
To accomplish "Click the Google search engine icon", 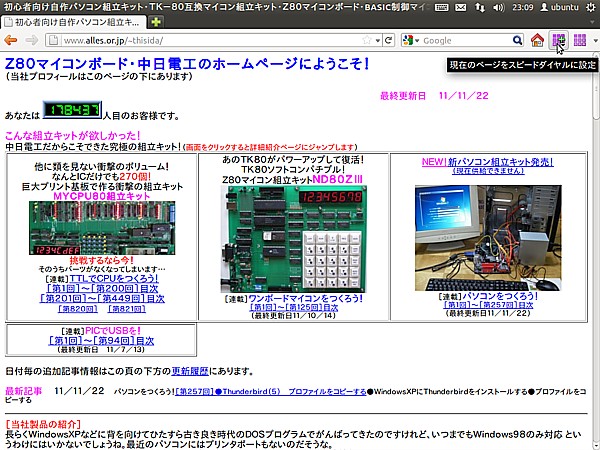I will pos(408,40).
